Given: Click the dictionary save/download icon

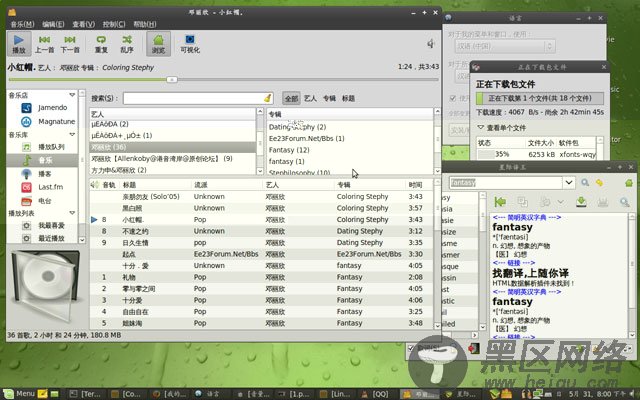Looking at the screenshot, I should pos(581,201).
